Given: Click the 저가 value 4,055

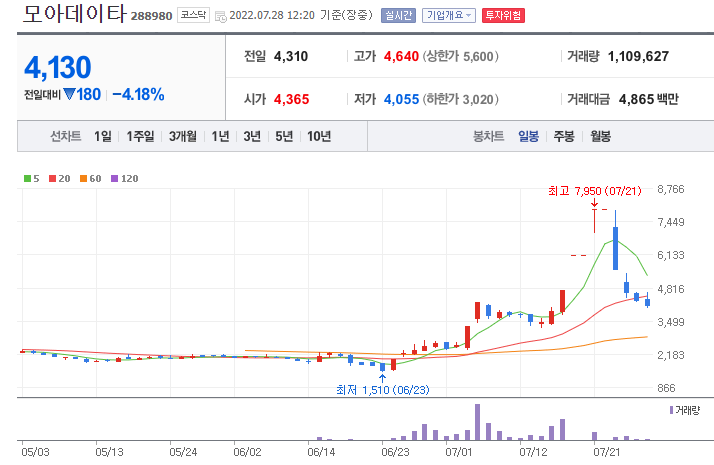Looking at the screenshot, I should (x=401, y=99).
